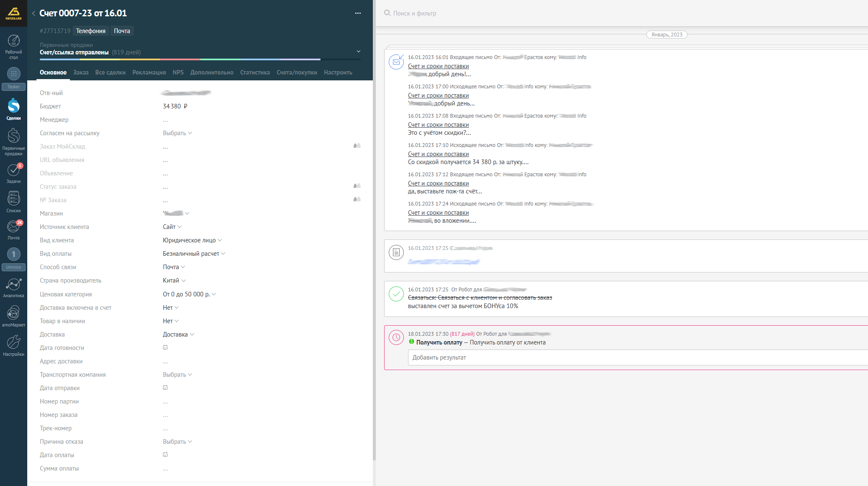This screenshot has width=868, height=486.
Task: Switch to the NPS tab
Action: [178, 72]
